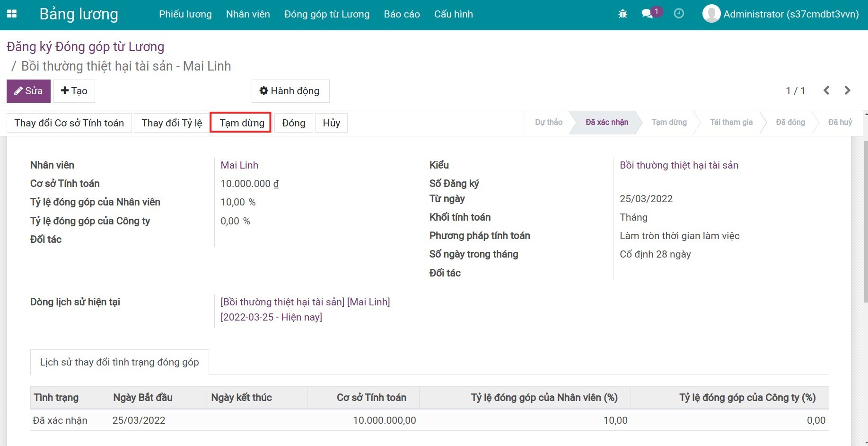This screenshot has width=868, height=446.
Task: Open the Báo cáo menu
Action: point(402,14)
